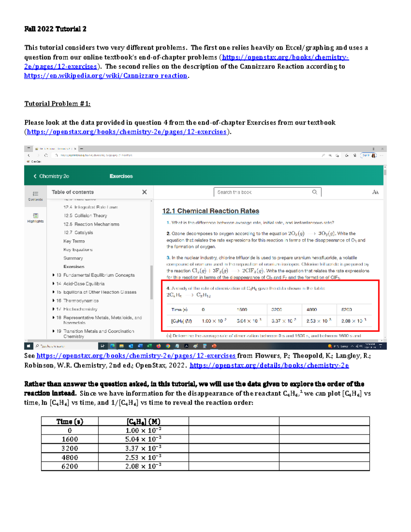The height and width of the screenshot is (532, 411).
Task: Open the Highlights panel icon
Action: click(x=35, y=217)
